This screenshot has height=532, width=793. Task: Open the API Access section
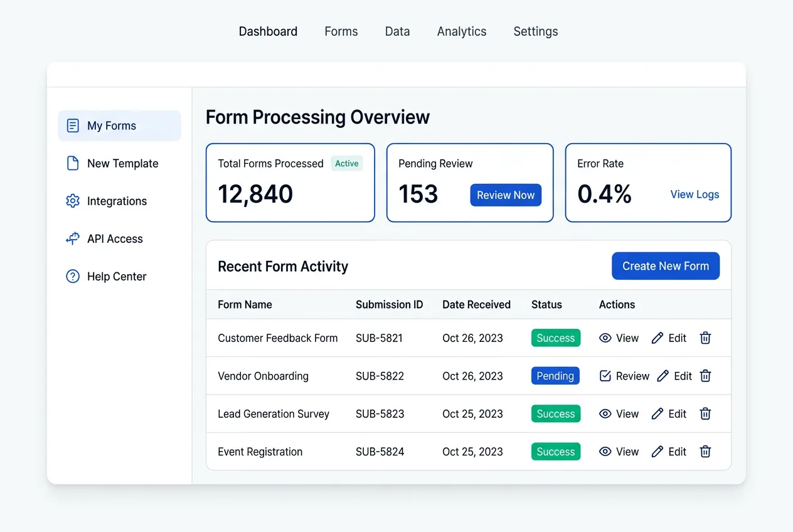coord(116,238)
